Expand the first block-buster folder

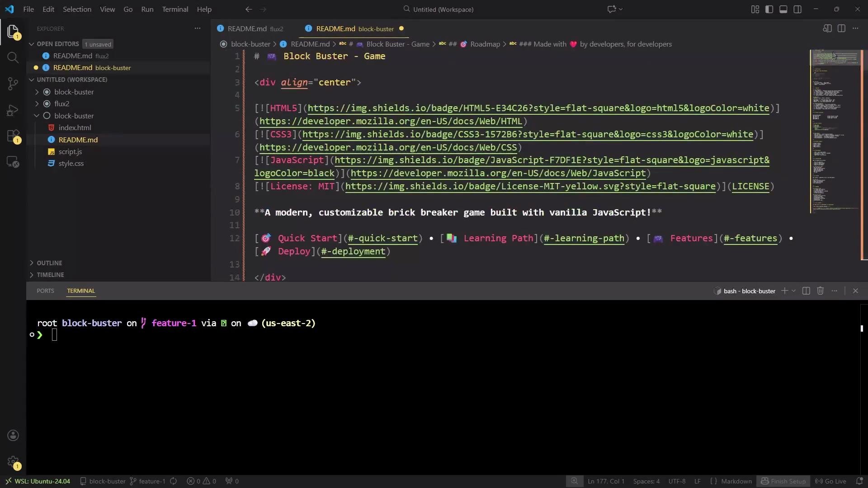click(x=37, y=92)
